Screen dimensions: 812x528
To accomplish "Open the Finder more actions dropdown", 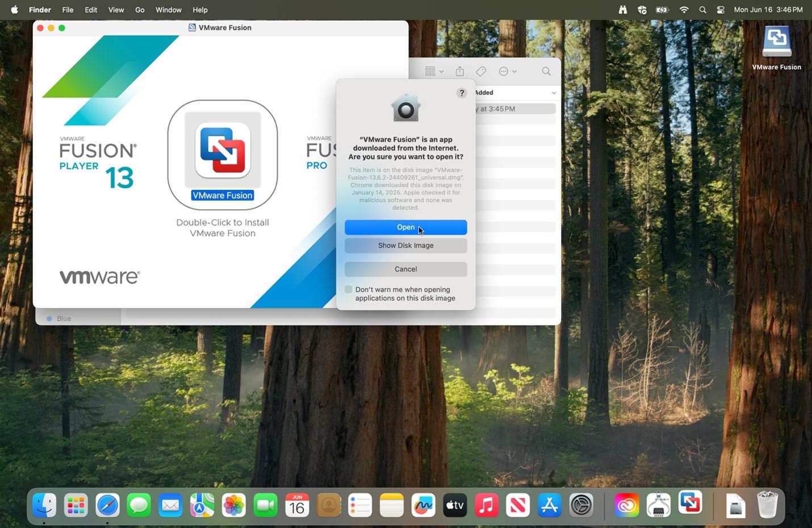I will [508, 72].
